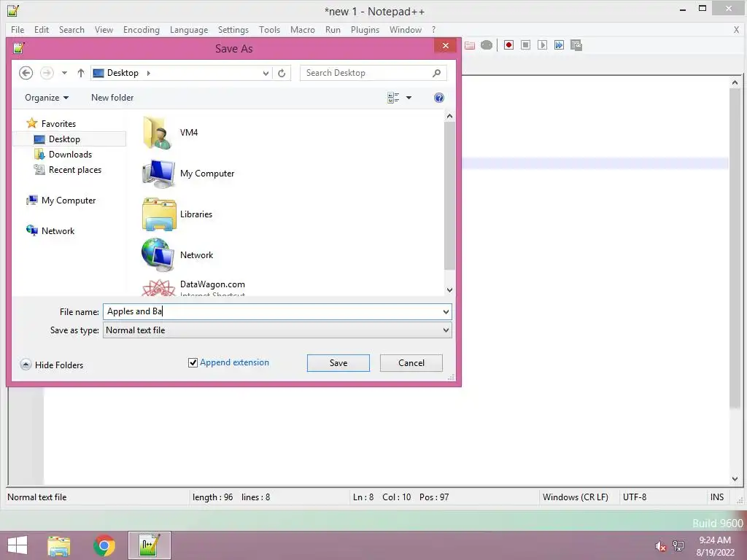Click Notepad++ taskbar icon
This screenshot has width=747, height=560.
[149, 545]
